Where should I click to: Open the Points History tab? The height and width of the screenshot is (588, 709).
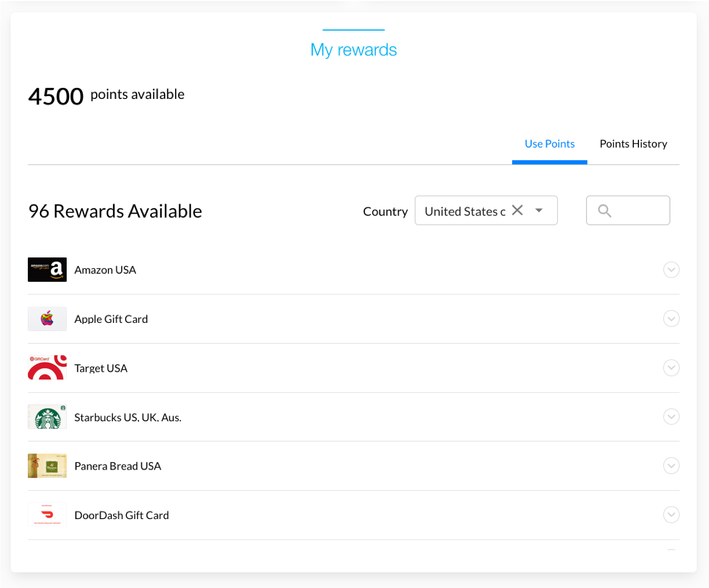pyautogui.click(x=633, y=144)
